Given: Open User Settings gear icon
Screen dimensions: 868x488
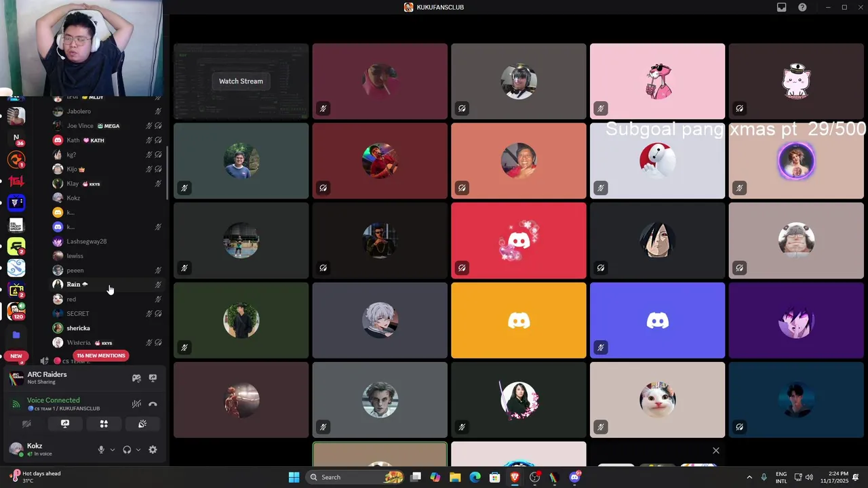Looking at the screenshot, I should [x=153, y=449].
